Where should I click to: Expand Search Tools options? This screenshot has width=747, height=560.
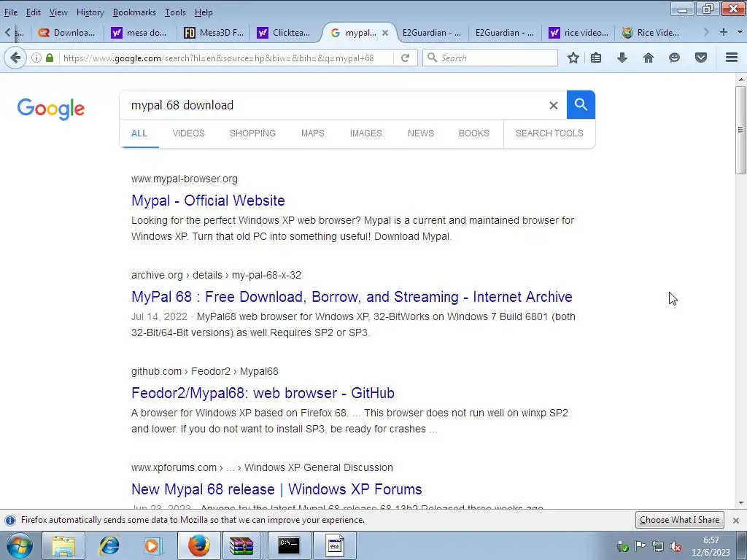click(549, 133)
